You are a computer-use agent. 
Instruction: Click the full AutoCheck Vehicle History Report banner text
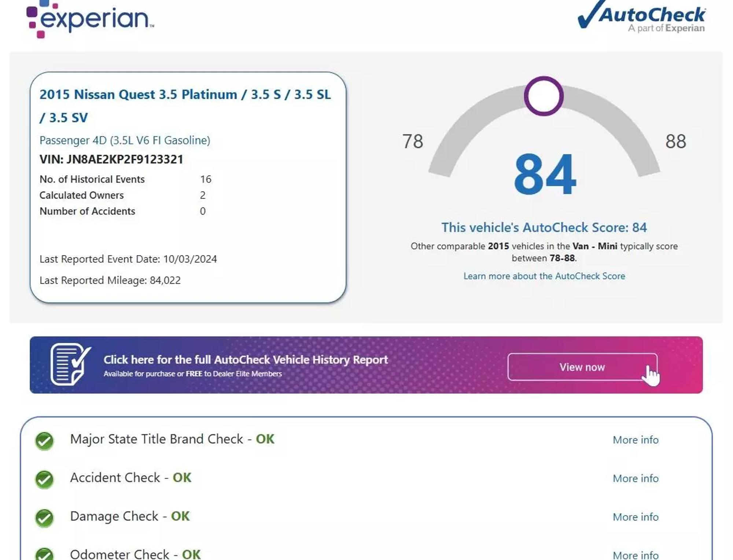246,360
